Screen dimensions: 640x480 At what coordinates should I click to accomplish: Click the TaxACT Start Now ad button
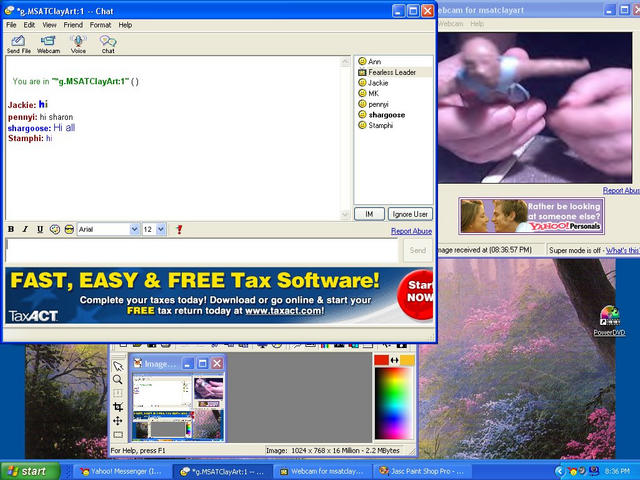(x=416, y=294)
